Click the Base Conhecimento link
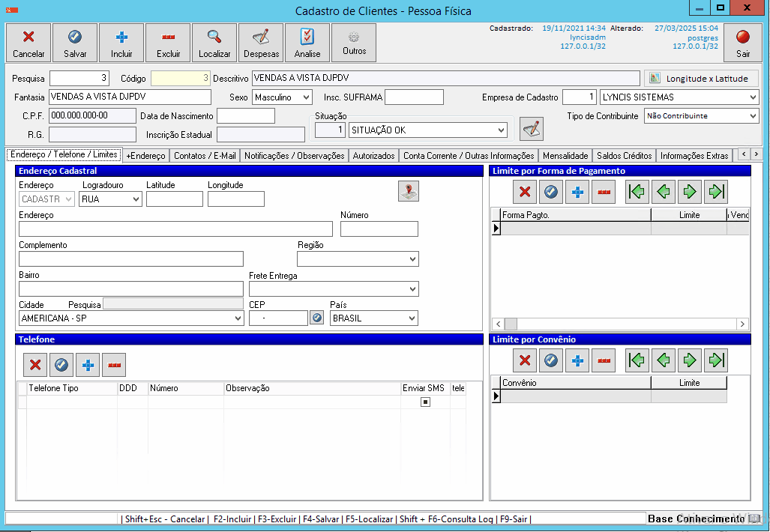770x532 pixels. (697, 519)
